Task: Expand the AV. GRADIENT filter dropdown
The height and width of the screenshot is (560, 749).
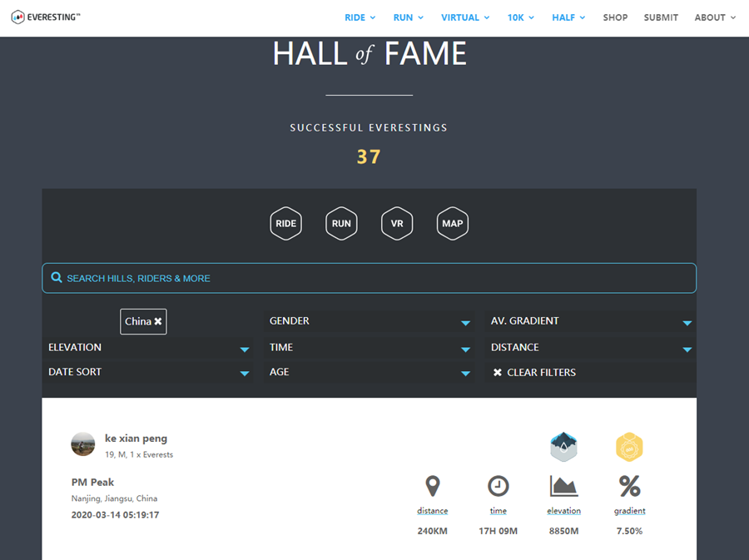Action: point(590,321)
